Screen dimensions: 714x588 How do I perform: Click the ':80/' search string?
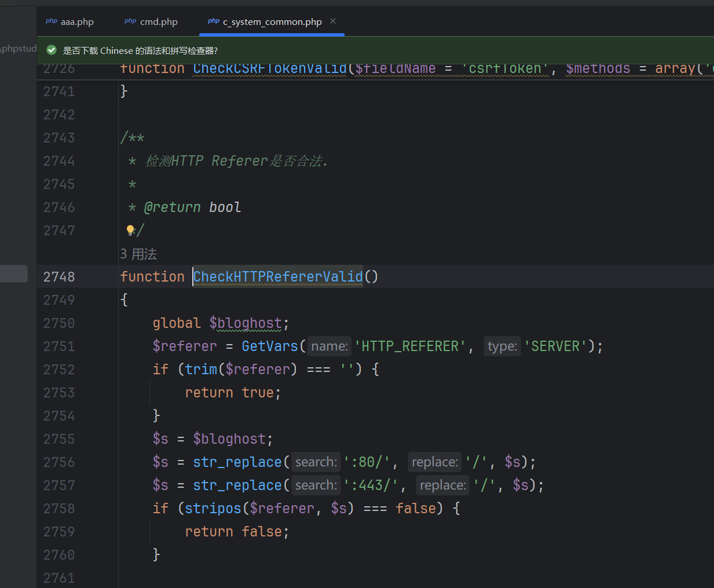pos(367,462)
